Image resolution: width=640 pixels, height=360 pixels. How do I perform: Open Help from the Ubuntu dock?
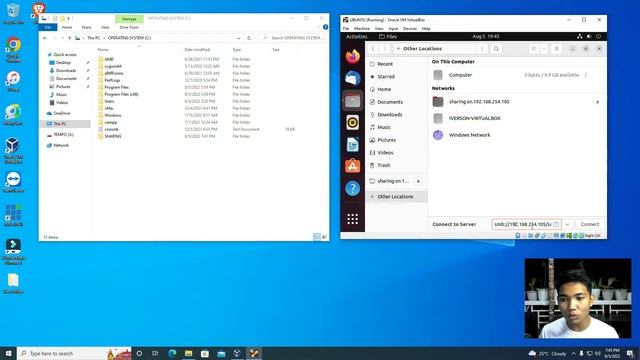(353, 188)
